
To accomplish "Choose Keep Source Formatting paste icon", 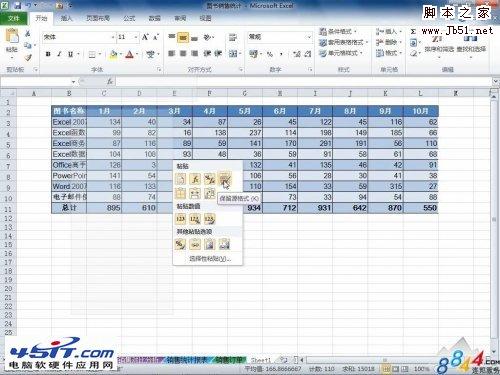I will pyautogui.click(x=224, y=179).
